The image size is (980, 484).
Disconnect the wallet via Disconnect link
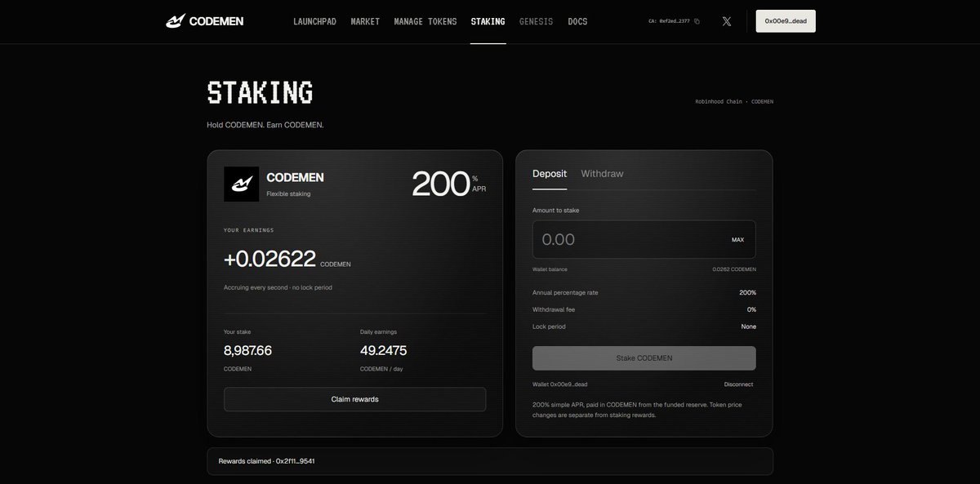click(x=738, y=384)
